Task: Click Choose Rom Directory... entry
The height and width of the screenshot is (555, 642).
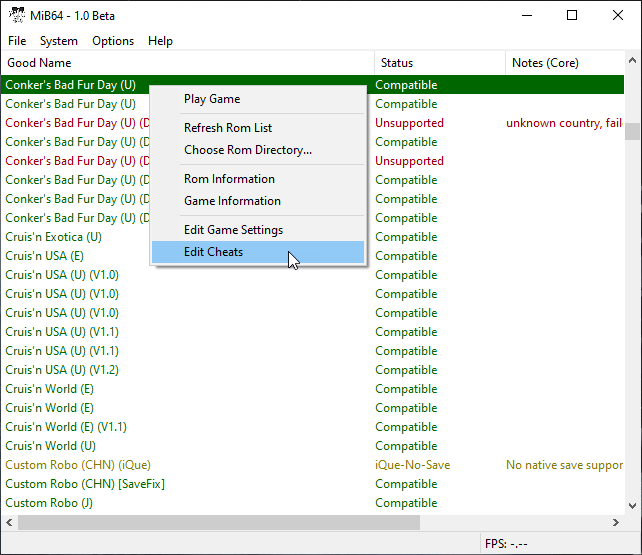Action: coord(248,150)
